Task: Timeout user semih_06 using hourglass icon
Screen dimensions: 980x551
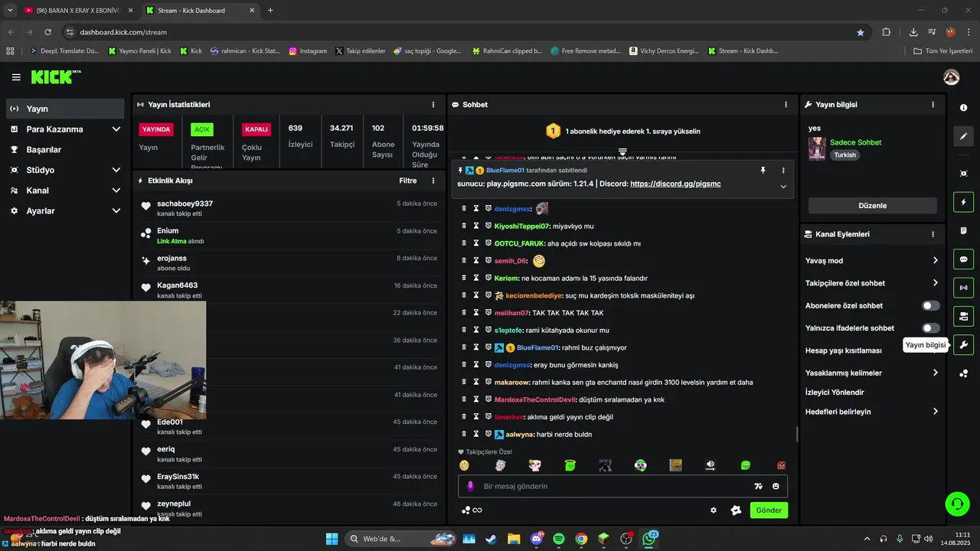Action: click(x=475, y=261)
